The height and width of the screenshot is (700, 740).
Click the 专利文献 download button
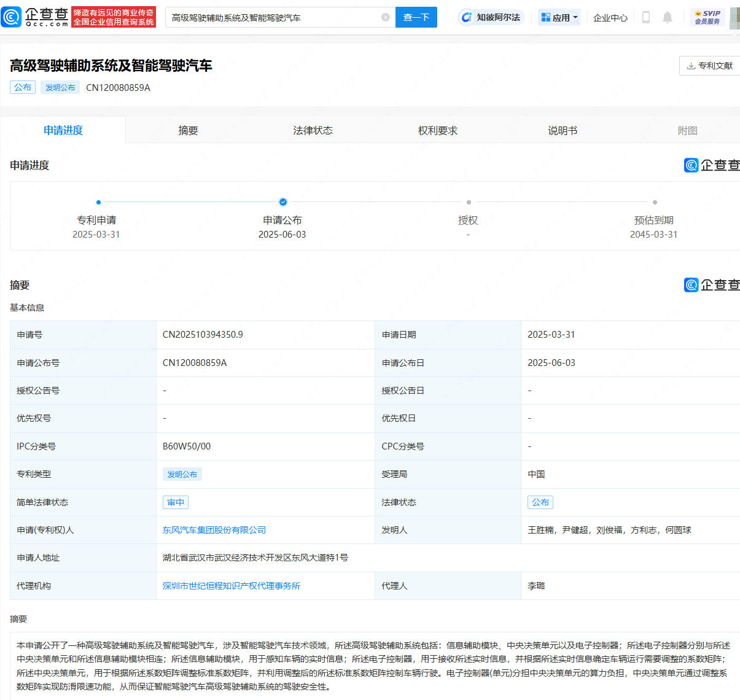pyautogui.click(x=710, y=66)
